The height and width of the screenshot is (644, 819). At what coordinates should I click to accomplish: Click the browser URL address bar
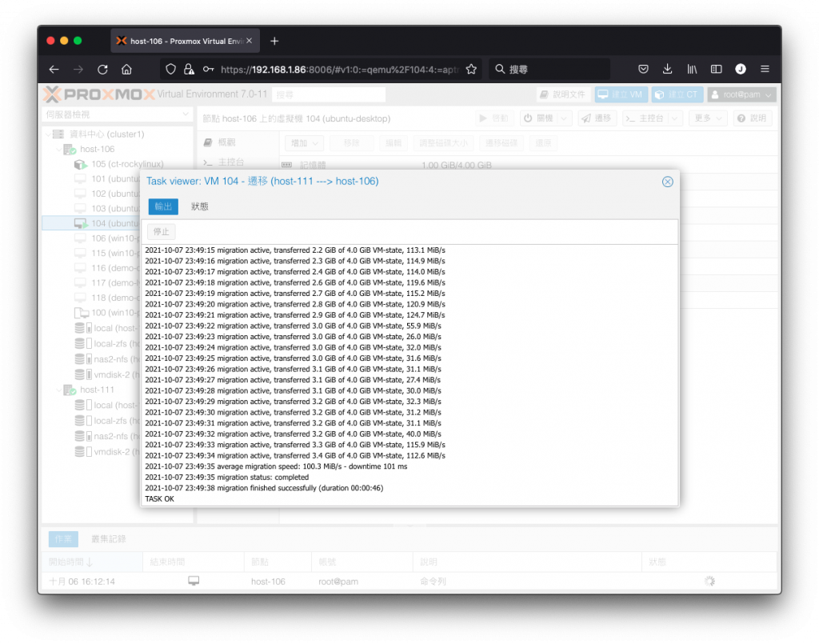[x=339, y=70]
